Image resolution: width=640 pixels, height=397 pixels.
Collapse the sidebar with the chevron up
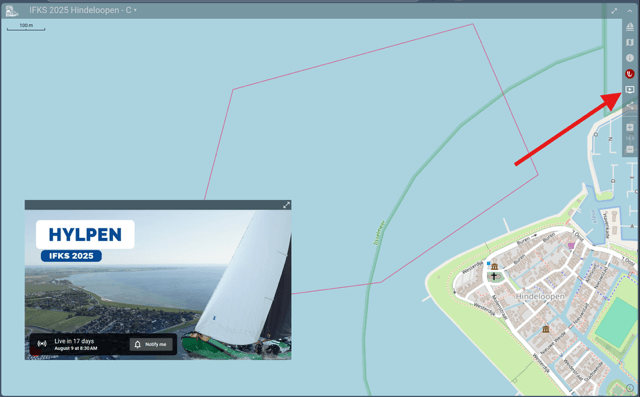(629, 11)
